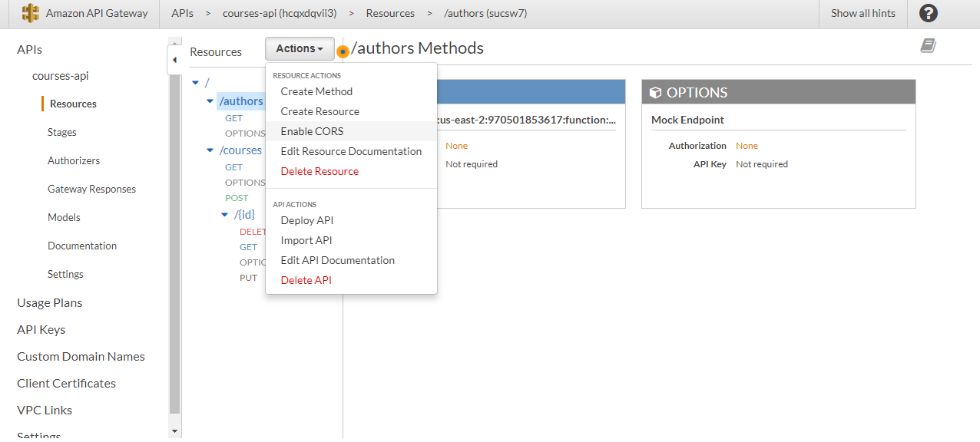Open Custom Domain Names in the sidebar
Image resolution: width=980 pixels, height=442 pixels.
[81, 356]
